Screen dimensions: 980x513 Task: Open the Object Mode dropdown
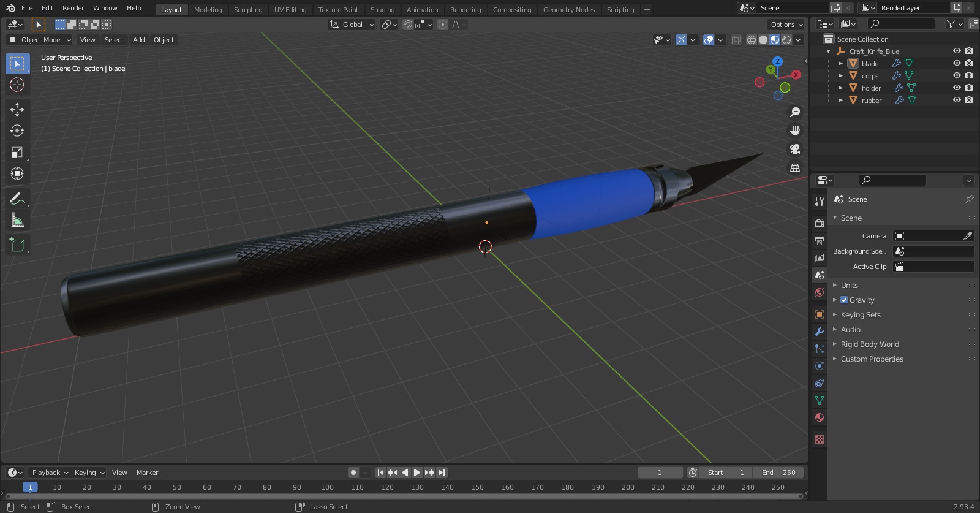coord(40,40)
